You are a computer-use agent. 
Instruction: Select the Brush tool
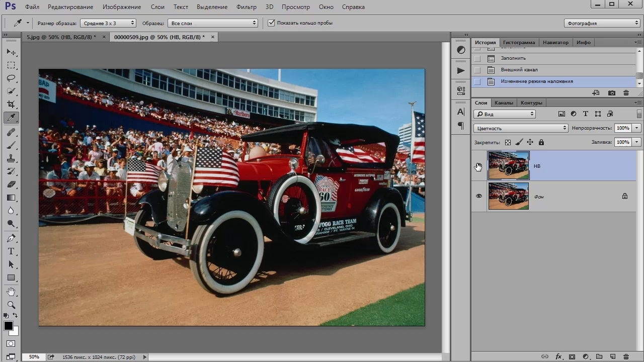coord(11,145)
